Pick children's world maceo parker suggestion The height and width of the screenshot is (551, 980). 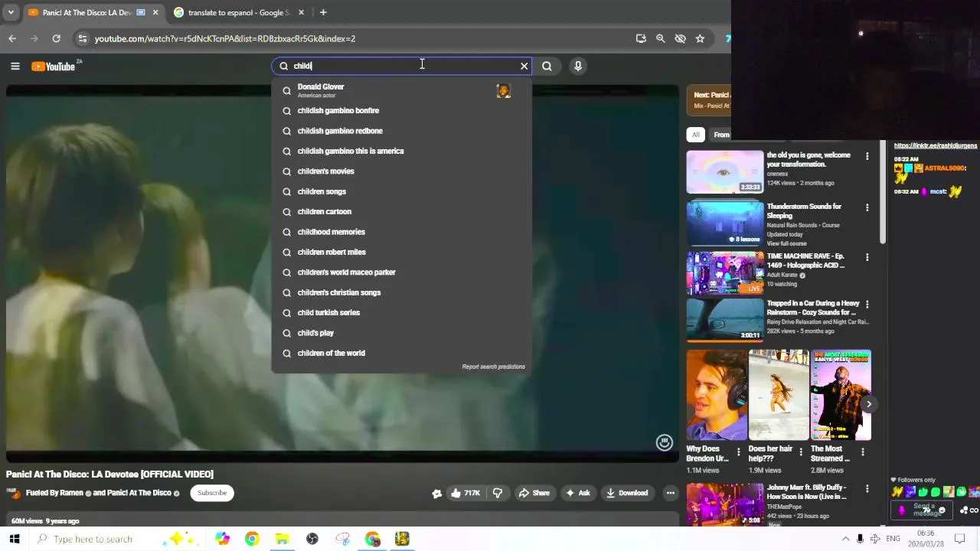click(x=401, y=272)
